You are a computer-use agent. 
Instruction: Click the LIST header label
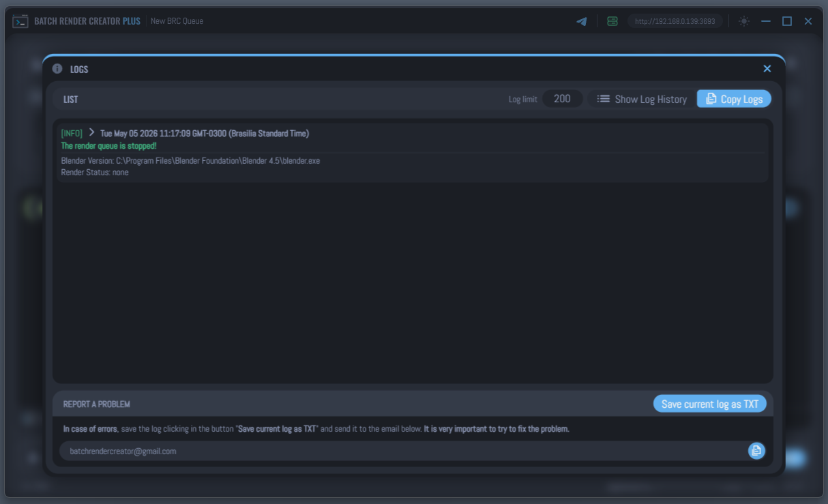(71, 100)
